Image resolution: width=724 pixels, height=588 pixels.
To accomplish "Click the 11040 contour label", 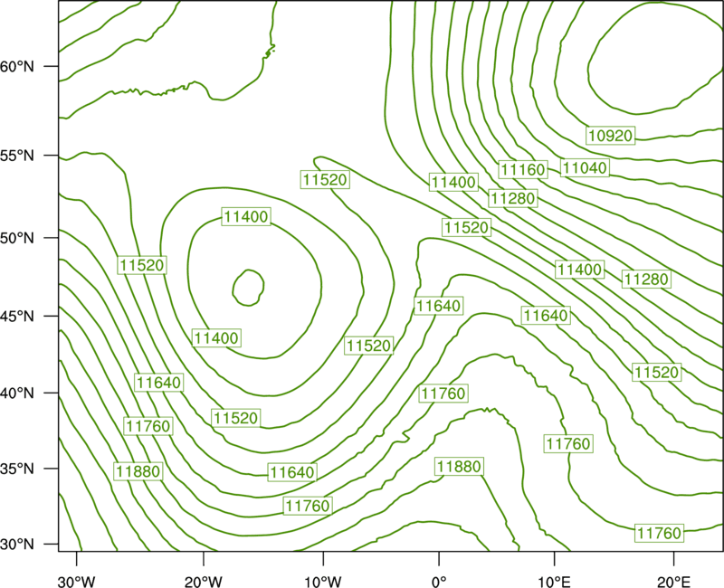I will (x=585, y=168).
